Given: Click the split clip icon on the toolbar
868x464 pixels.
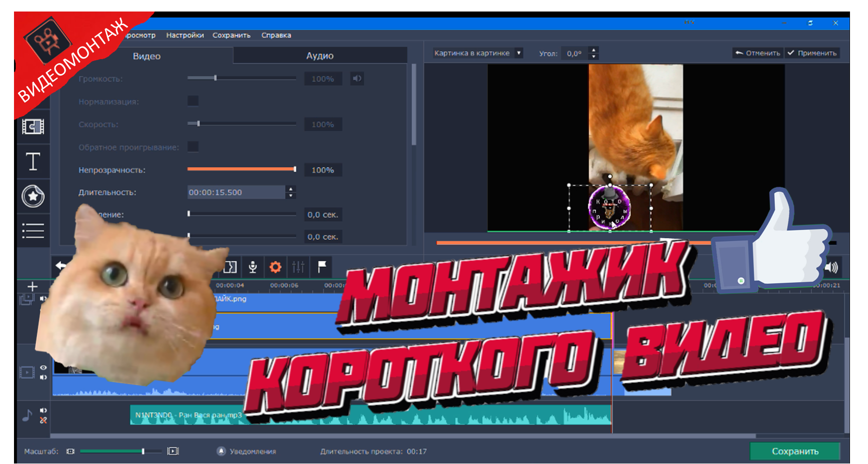Looking at the screenshot, I should (x=230, y=267).
